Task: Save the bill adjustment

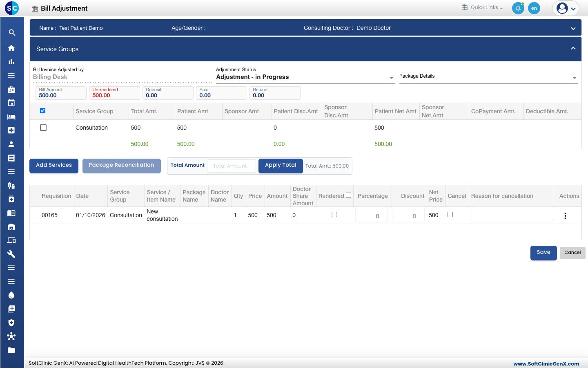Action: (x=543, y=253)
